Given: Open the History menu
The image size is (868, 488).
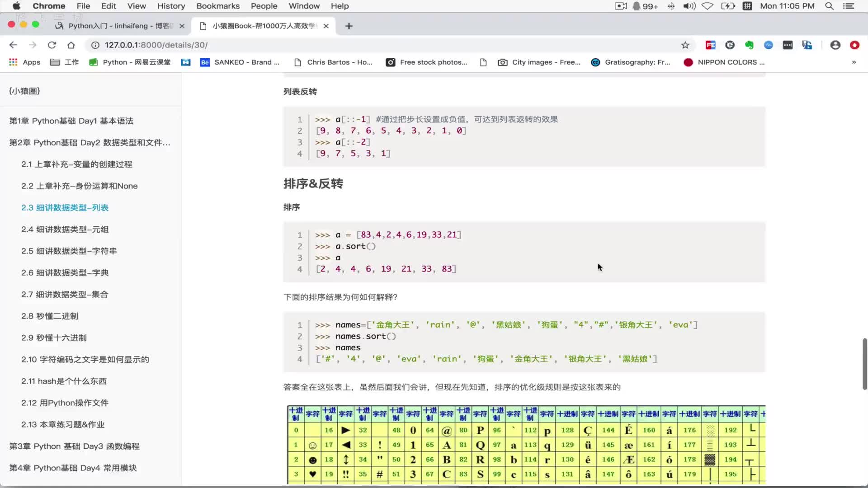Looking at the screenshot, I should 171,6.
